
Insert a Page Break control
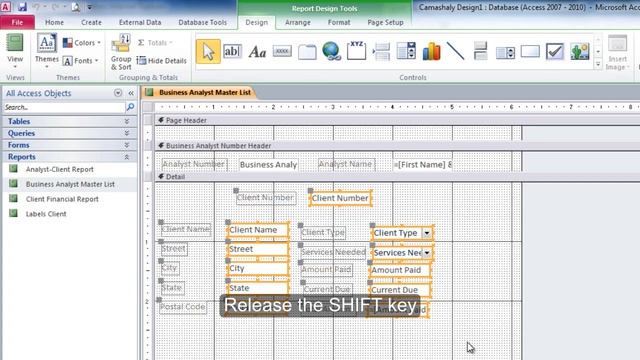[x=381, y=51]
